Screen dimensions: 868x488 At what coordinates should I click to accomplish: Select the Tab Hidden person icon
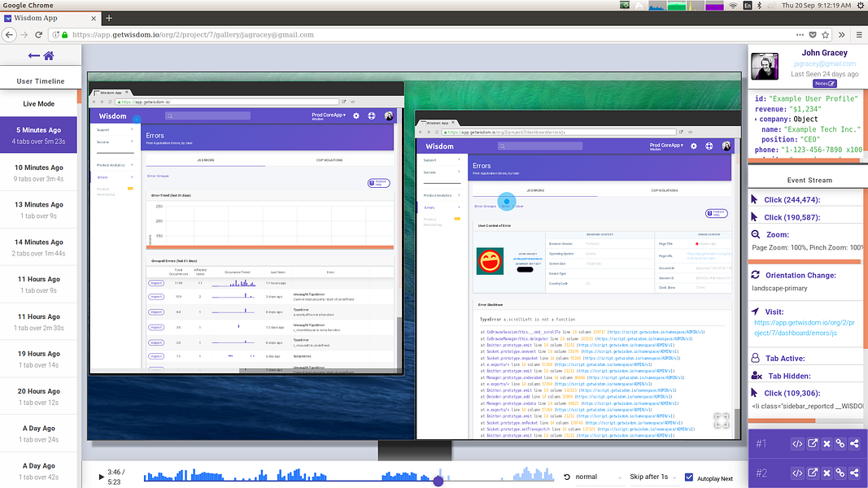757,376
